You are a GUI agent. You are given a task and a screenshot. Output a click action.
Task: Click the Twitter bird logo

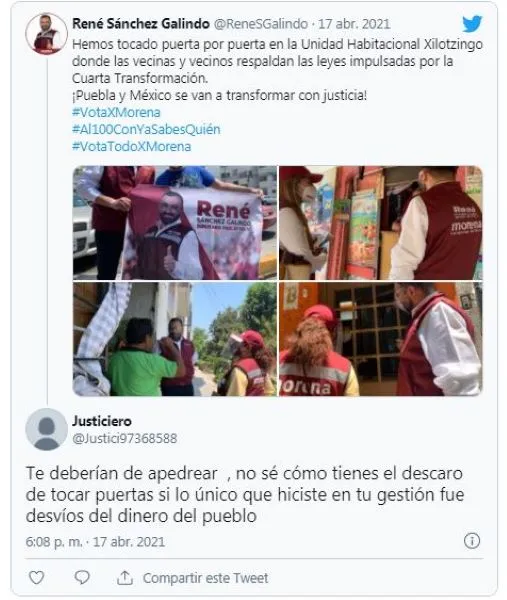point(472,24)
